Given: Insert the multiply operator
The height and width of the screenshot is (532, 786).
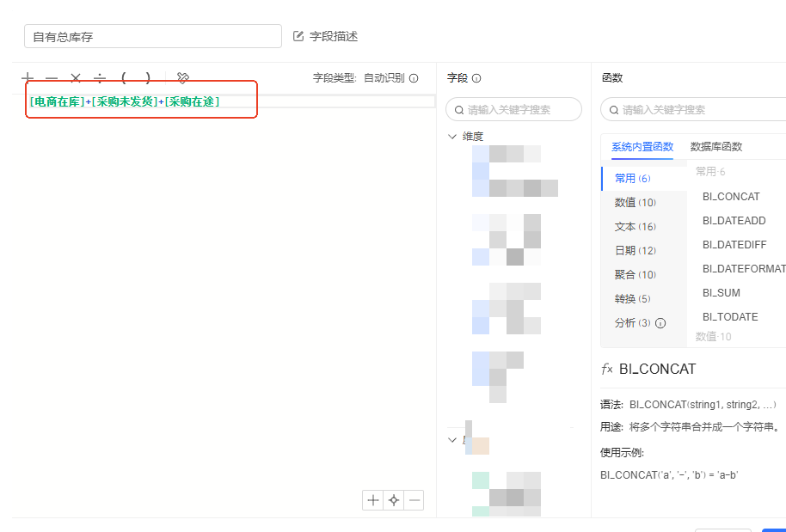Looking at the screenshot, I should pos(76,77).
